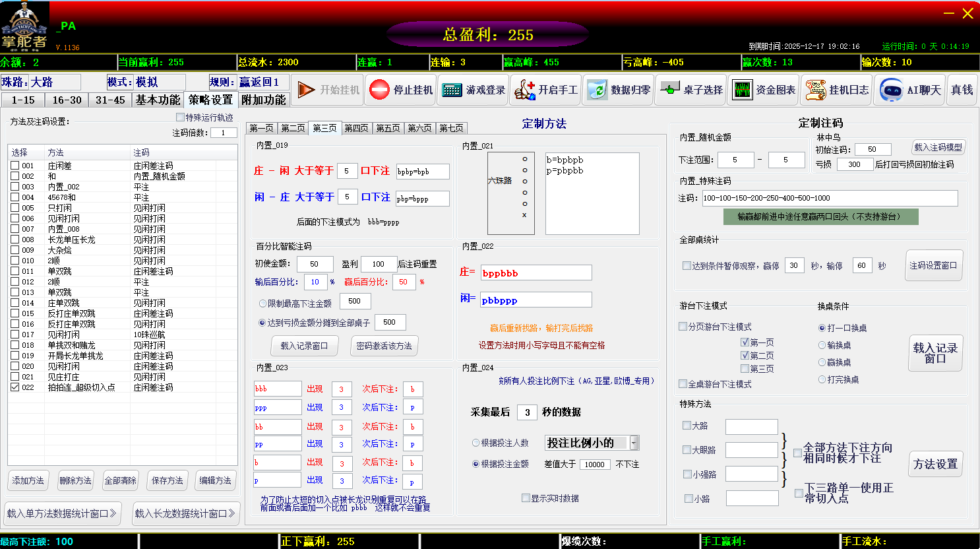The image size is (980, 549).
Task: Click the 数据归零 refresh icon
Action: point(597,90)
